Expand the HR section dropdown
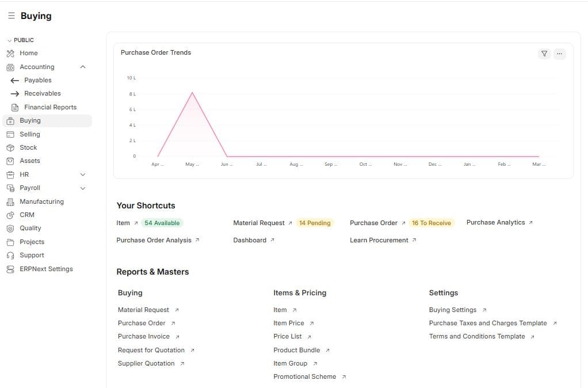This screenshot has width=588, height=388. (x=82, y=174)
